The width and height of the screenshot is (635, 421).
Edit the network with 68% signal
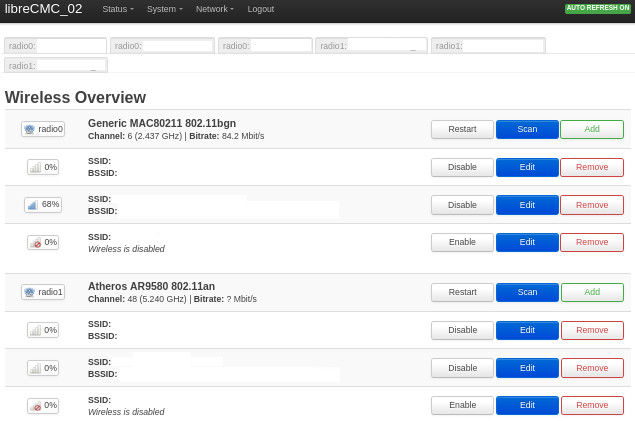point(527,205)
